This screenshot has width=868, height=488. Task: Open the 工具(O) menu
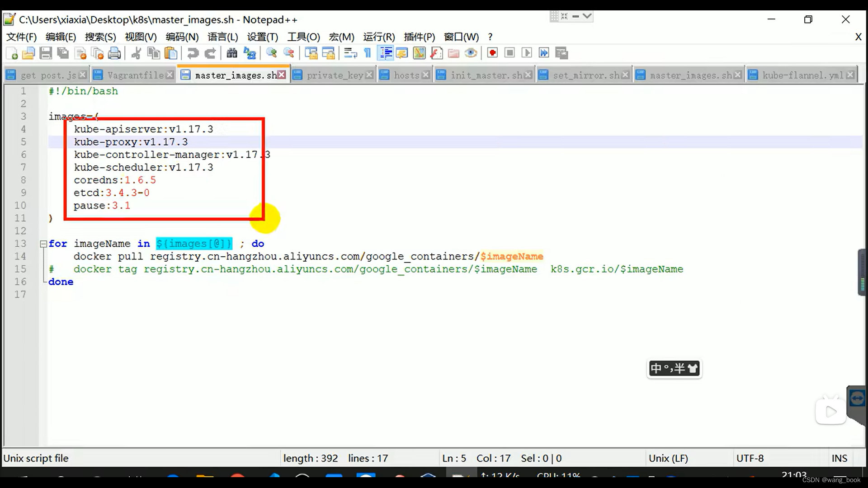tap(303, 37)
